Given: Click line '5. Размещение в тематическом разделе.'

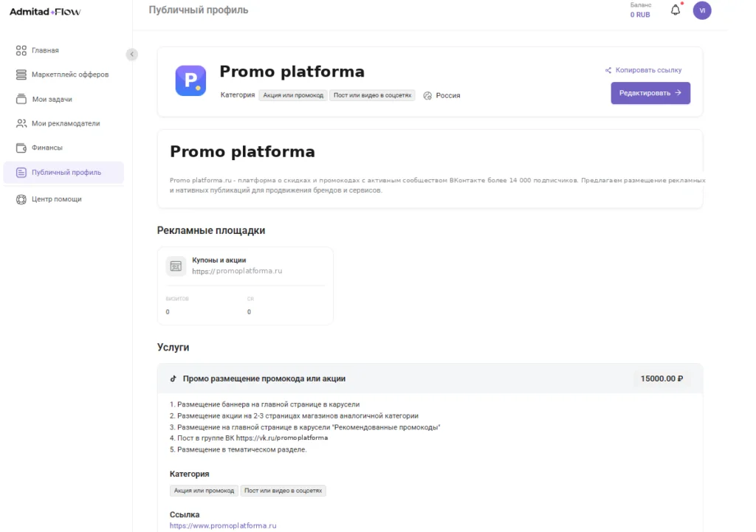Looking at the screenshot, I should point(238,449).
